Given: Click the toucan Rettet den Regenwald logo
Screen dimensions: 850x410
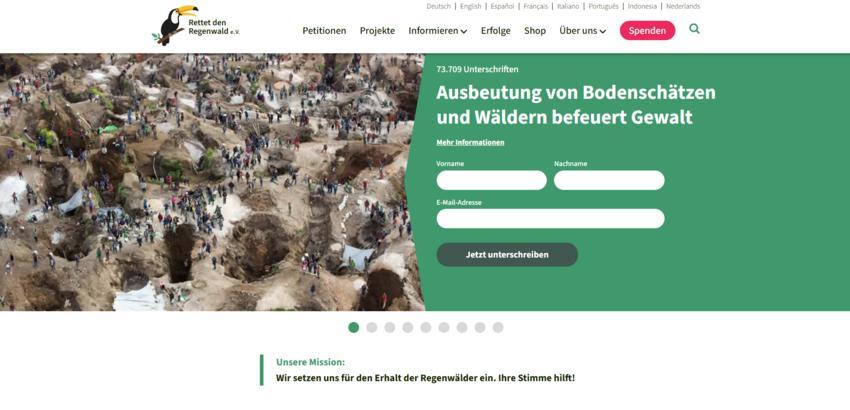Looking at the screenshot, I should (x=195, y=25).
